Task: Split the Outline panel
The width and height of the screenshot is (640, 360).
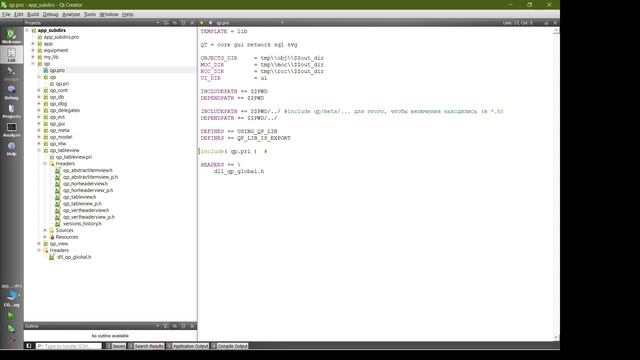Action: pyautogui.click(x=183, y=326)
